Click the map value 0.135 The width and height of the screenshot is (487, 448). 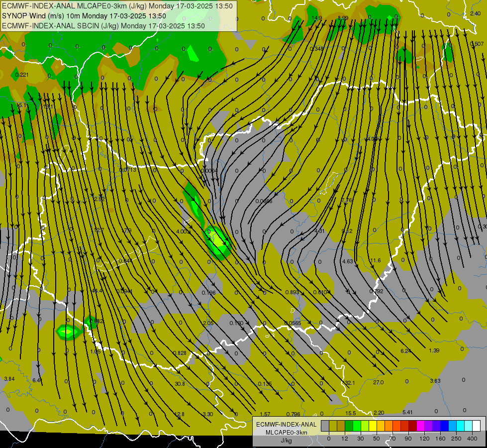point(265,384)
